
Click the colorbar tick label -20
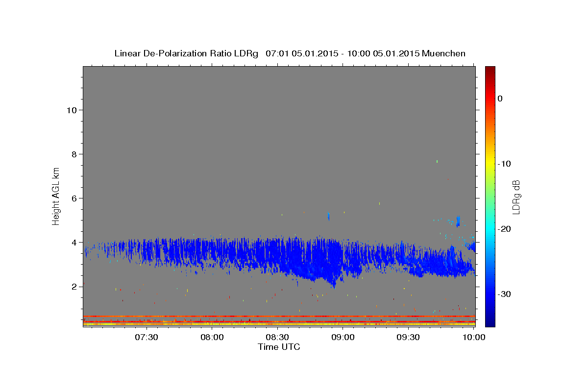coord(504,229)
